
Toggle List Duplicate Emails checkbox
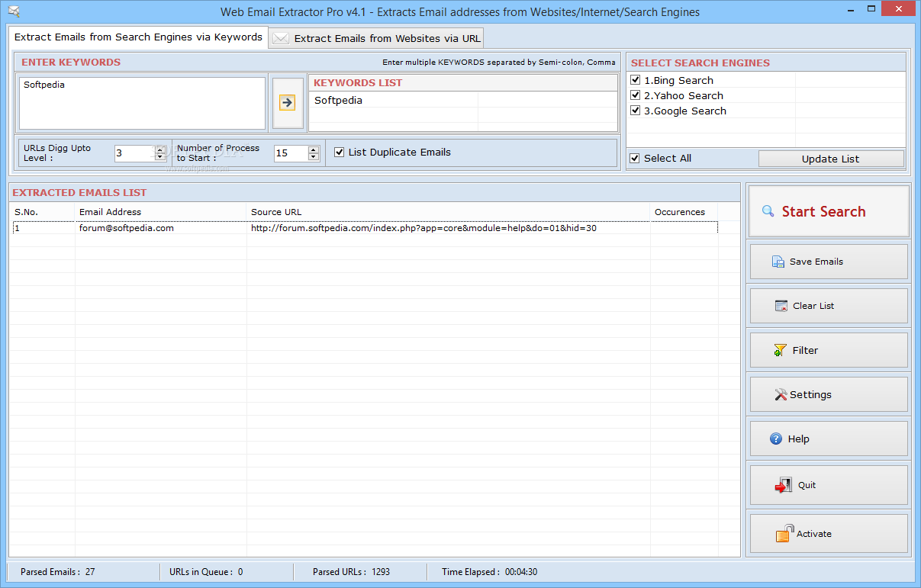pyautogui.click(x=340, y=152)
